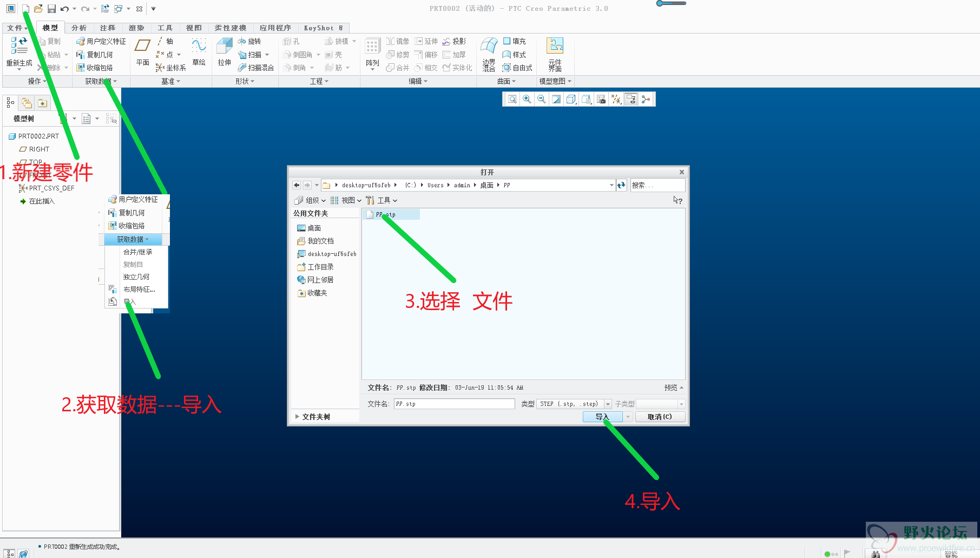Expand the Editing (编辑) group dropdown
980x558 pixels.
pos(418,81)
